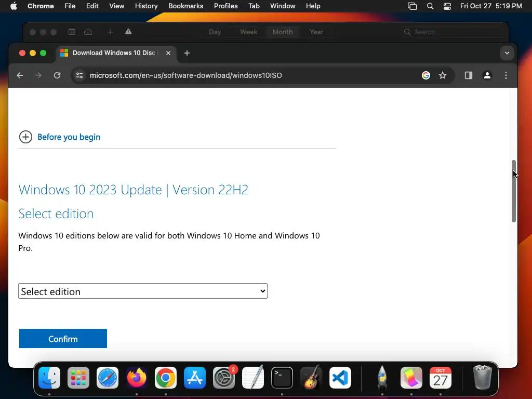This screenshot has width=532, height=399.
Task: Switch Calendar window to Week view
Action: (x=249, y=32)
